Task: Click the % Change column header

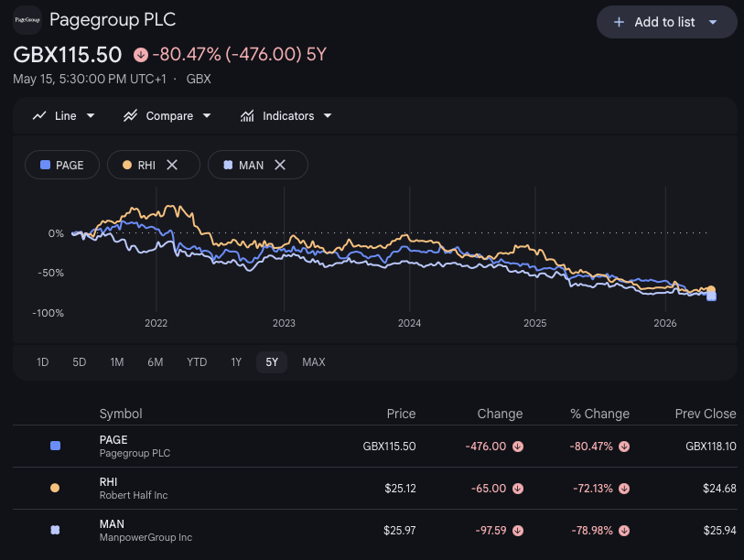Action: [x=599, y=414]
